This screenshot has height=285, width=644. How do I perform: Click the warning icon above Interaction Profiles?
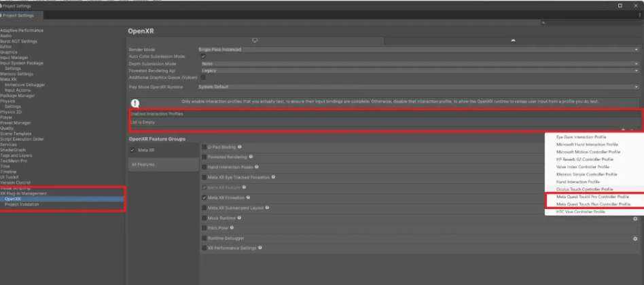tap(135, 102)
